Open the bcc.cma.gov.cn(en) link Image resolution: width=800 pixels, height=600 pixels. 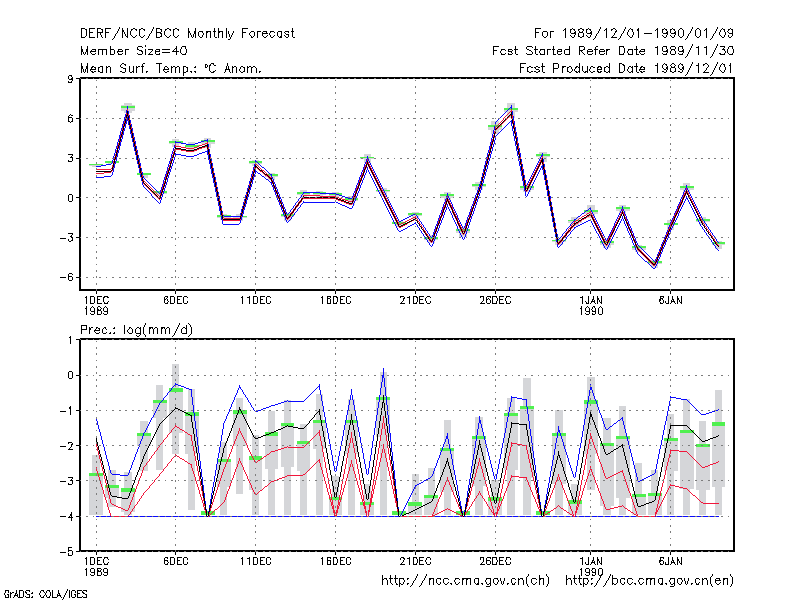[649, 581]
